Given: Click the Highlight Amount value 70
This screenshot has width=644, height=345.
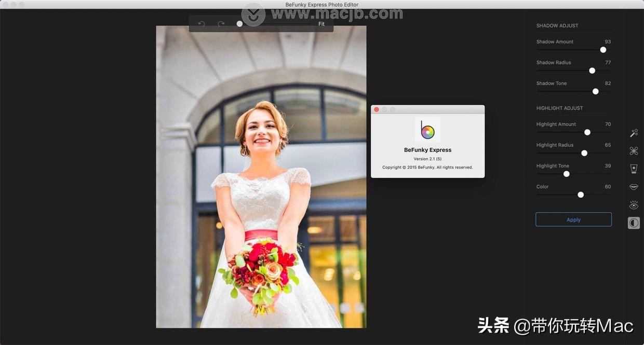Looking at the screenshot, I should (608, 124).
